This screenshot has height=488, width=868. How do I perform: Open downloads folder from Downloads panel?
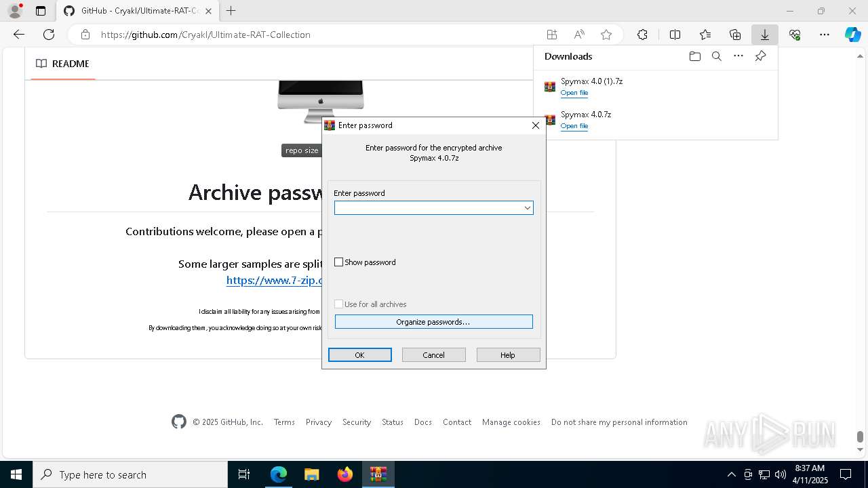click(x=694, y=56)
